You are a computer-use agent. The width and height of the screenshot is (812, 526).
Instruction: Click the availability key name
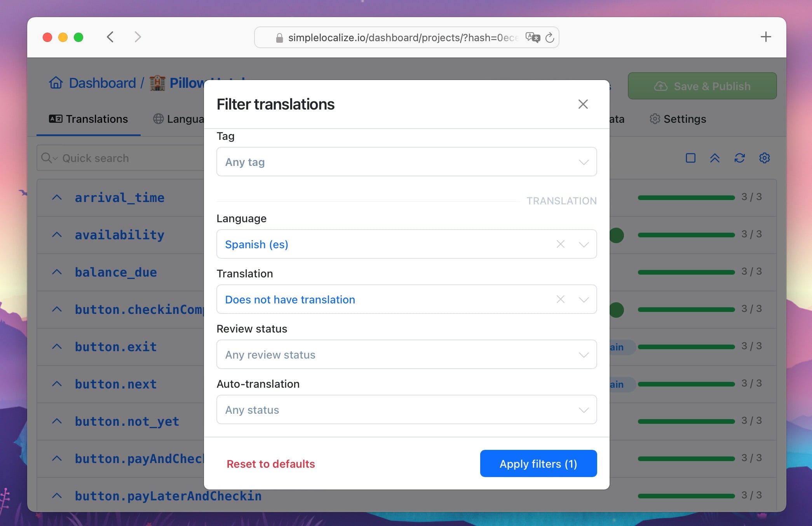point(120,235)
